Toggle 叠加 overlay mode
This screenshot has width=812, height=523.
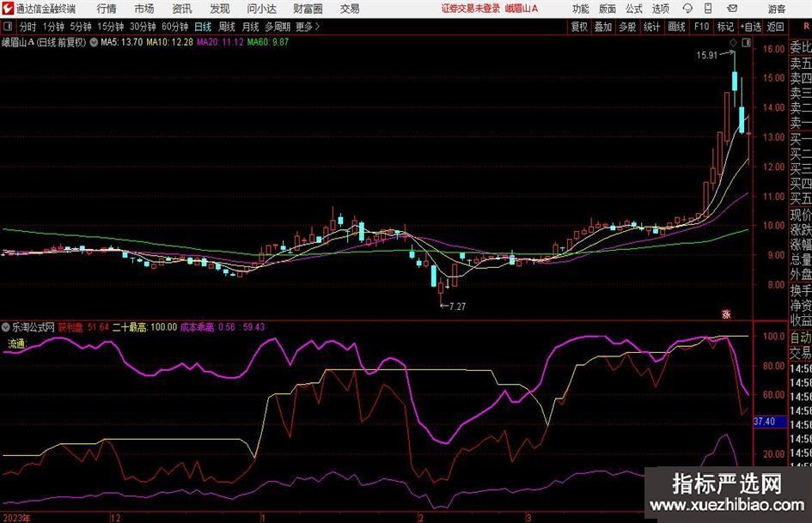[x=603, y=27]
